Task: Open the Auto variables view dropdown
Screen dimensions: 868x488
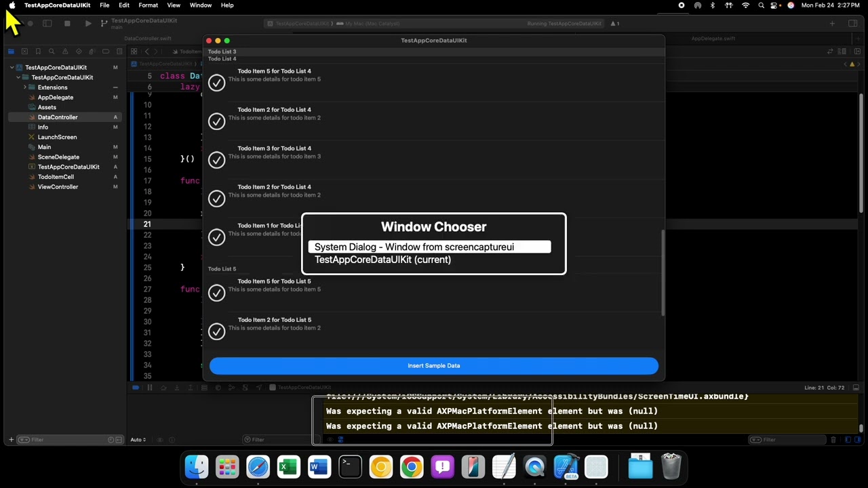Action: pyautogui.click(x=138, y=440)
